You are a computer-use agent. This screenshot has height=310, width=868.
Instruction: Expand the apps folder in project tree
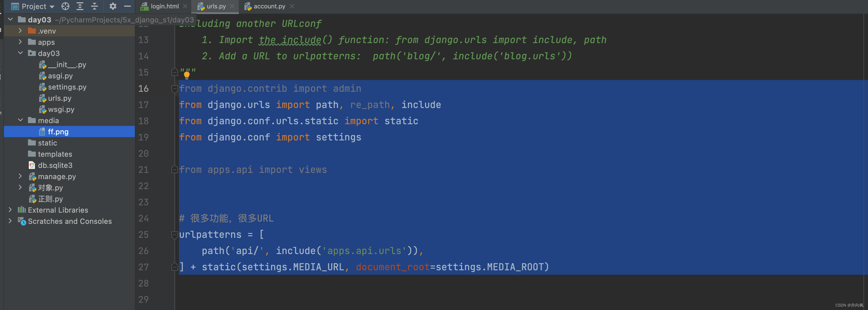tap(19, 42)
